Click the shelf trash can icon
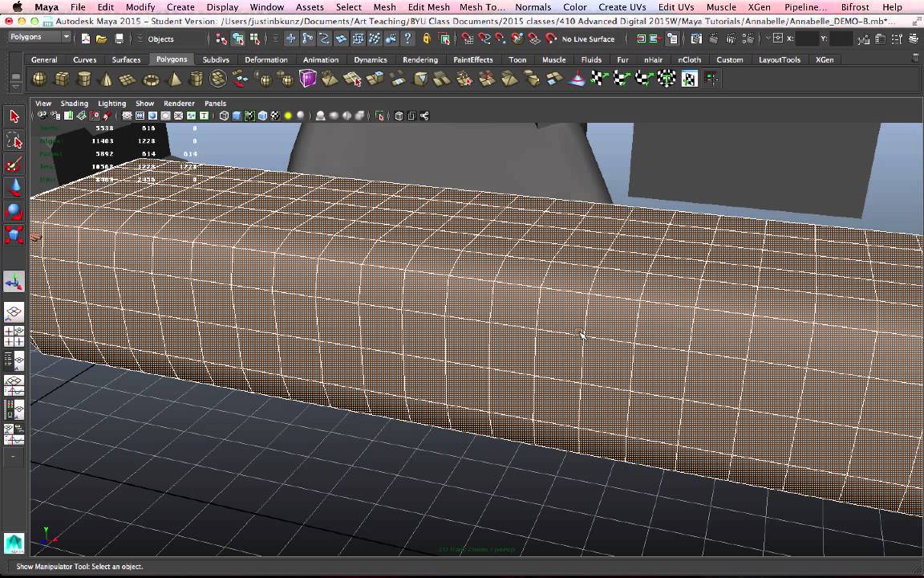This screenshot has width=924, height=578. (915, 59)
